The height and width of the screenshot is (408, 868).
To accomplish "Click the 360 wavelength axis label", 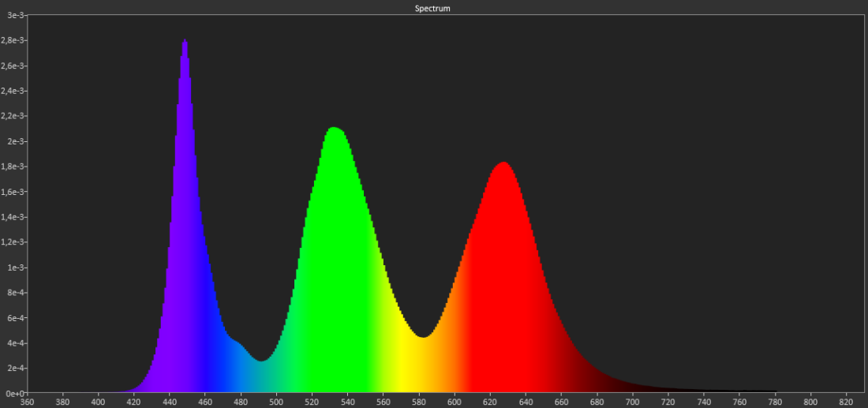I will 27,402.
